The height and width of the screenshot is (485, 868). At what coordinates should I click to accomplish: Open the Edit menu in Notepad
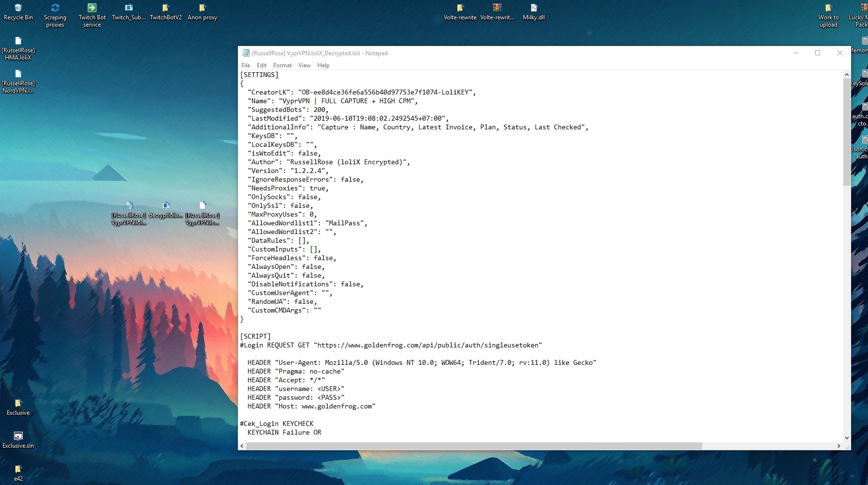262,65
